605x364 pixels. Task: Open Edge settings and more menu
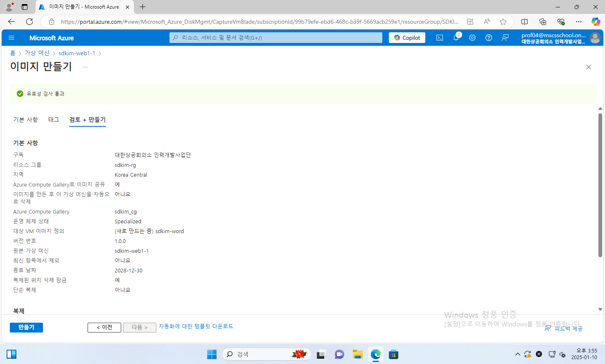click(x=578, y=22)
